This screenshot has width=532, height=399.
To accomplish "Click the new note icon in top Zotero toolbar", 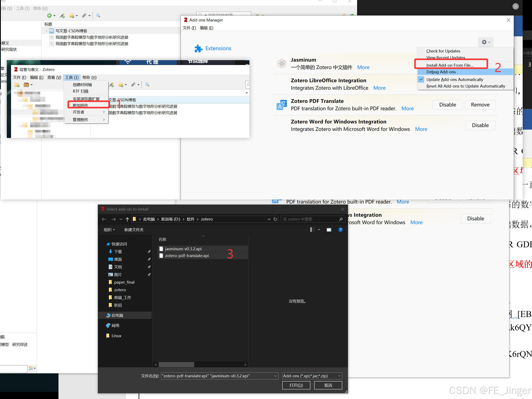I will (x=72, y=16).
